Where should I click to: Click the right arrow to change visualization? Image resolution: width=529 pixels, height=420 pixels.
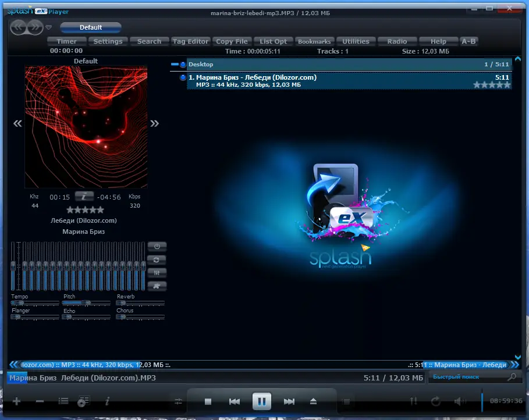coord(154,123)
